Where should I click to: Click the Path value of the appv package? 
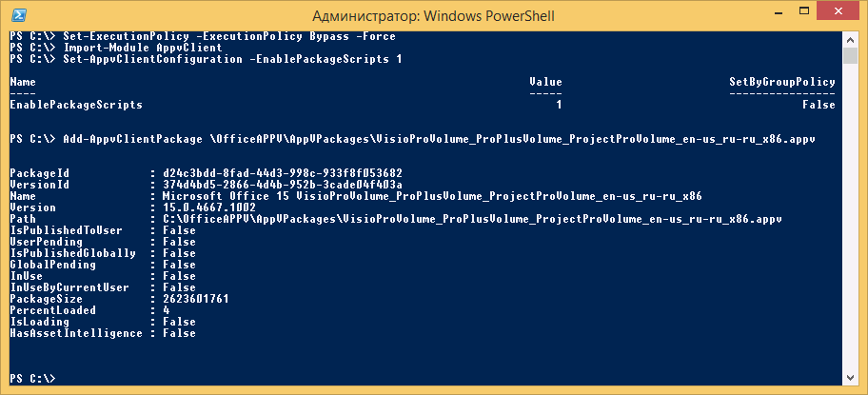tap(472, 219)
